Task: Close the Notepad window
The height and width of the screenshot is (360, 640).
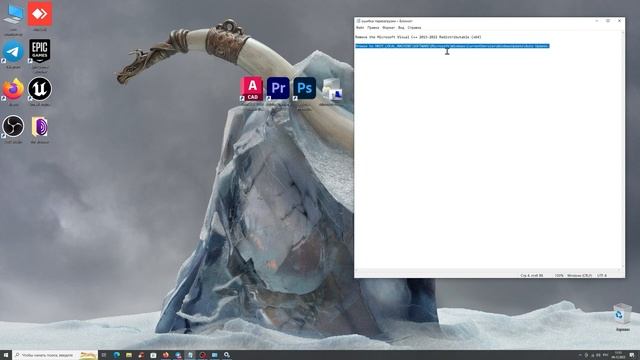Action: click(x=619, y=21)
